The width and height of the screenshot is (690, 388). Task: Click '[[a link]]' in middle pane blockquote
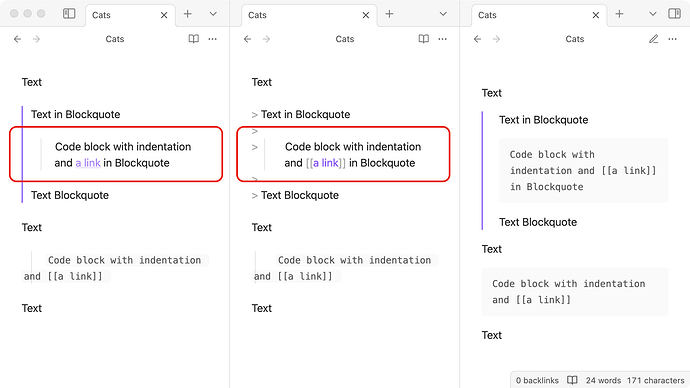(x=326, y=163)
